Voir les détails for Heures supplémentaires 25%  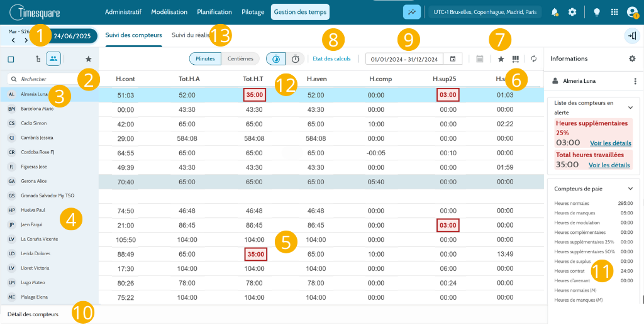click(x=610, y=143)
